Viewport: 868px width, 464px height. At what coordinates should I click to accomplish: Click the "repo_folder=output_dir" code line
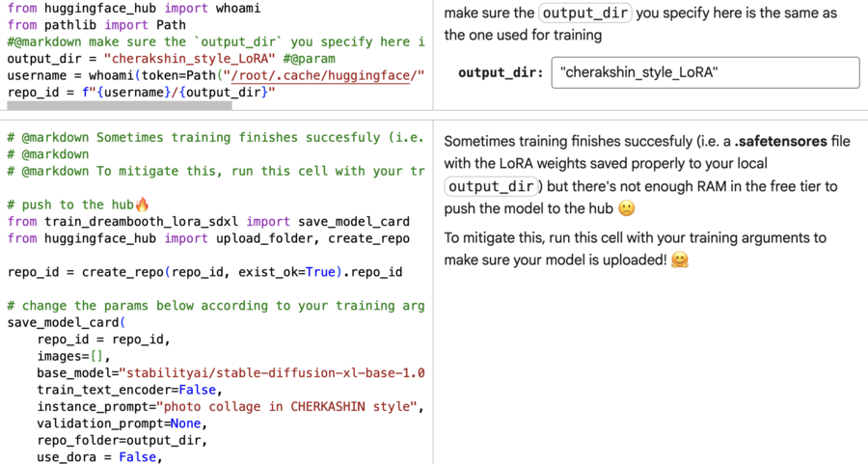click(120, 440)
